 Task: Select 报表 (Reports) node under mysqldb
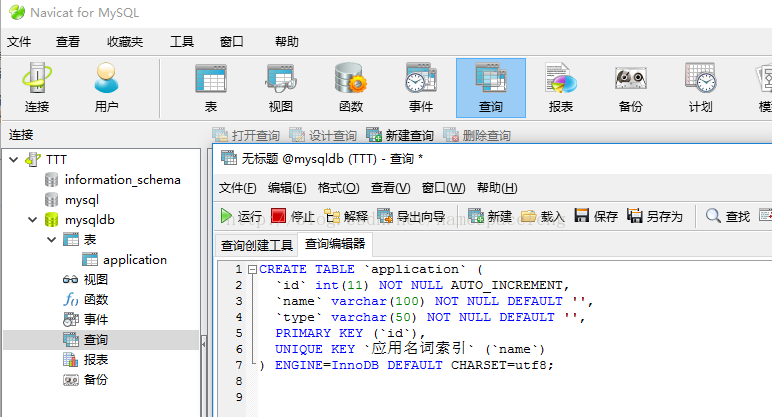[96, 359]
